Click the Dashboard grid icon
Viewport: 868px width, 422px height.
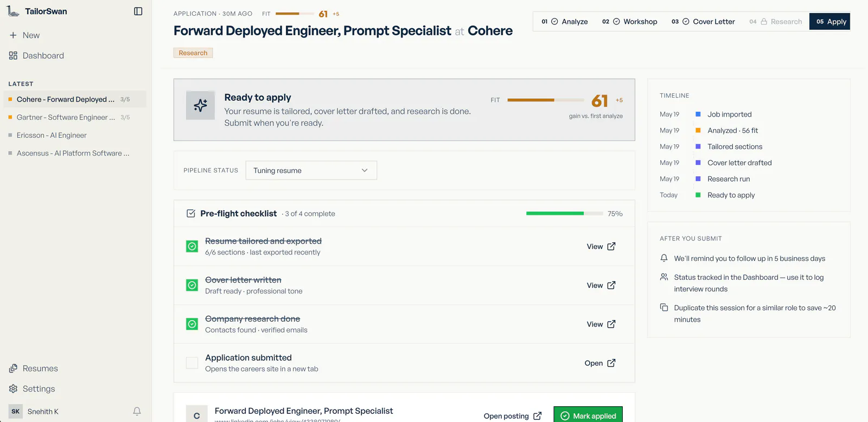[x=13, y=56]
